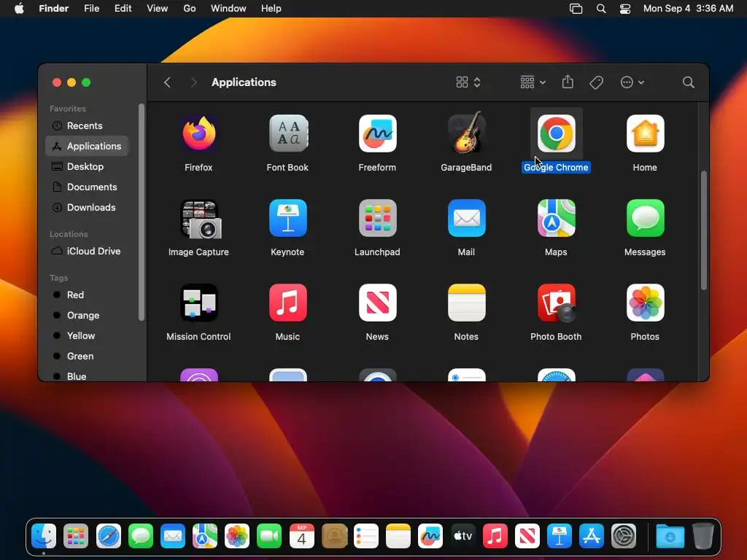Open Safari from the Dock
The width and height of the screenshot is (747, 560).
109,537
